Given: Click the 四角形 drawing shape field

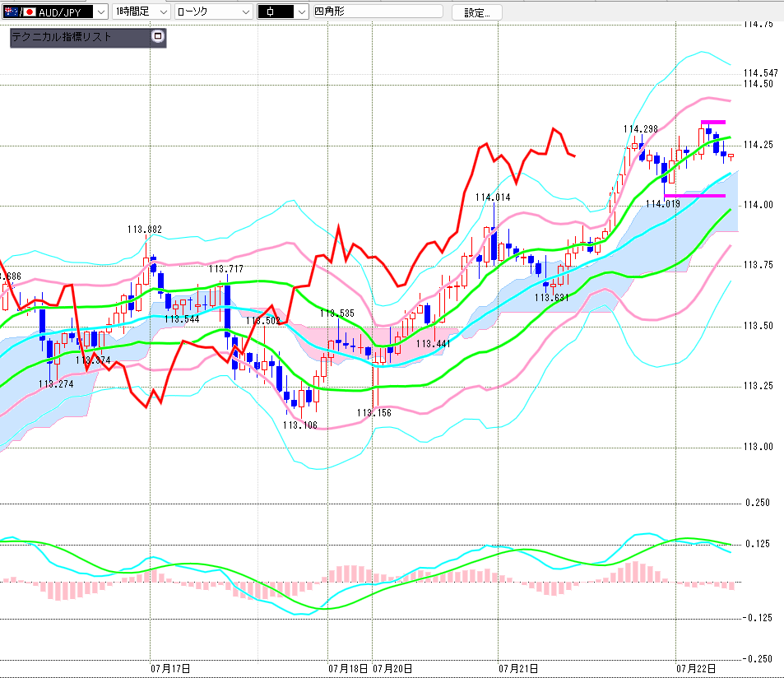Looking at the screenshot, I should tap(378, 11).
